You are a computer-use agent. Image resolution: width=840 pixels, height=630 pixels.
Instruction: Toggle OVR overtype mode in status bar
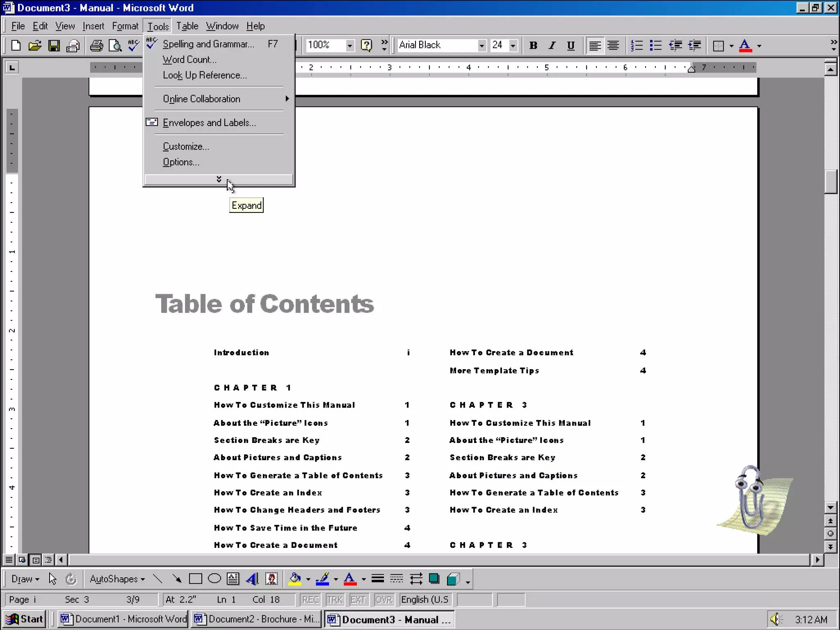click(x=383, y=600)
